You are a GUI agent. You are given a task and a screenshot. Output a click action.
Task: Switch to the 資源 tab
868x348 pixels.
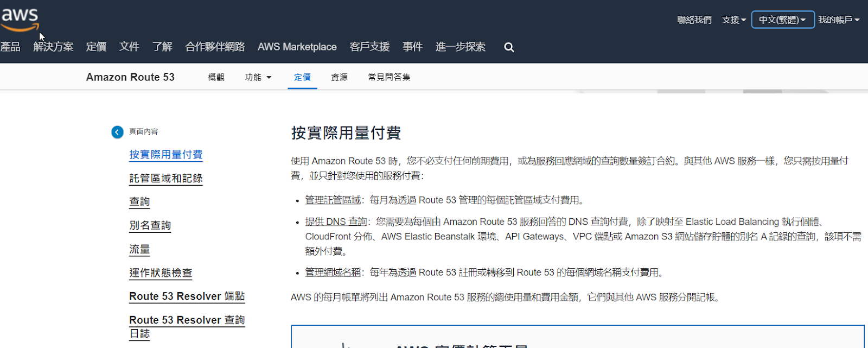point(339,77)
